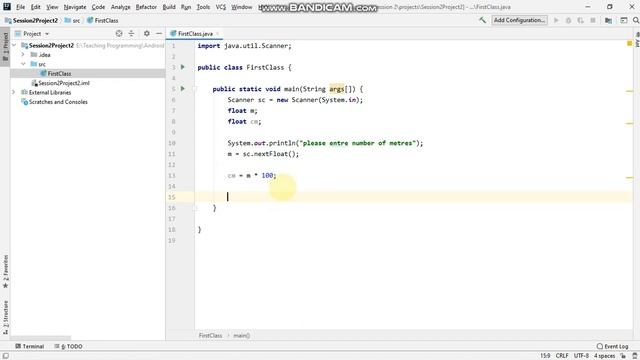Image resolution: width=640 pixels, height=360 pixels.
Task: Click the yellow inspection indicator square
Action: (629, 43)
